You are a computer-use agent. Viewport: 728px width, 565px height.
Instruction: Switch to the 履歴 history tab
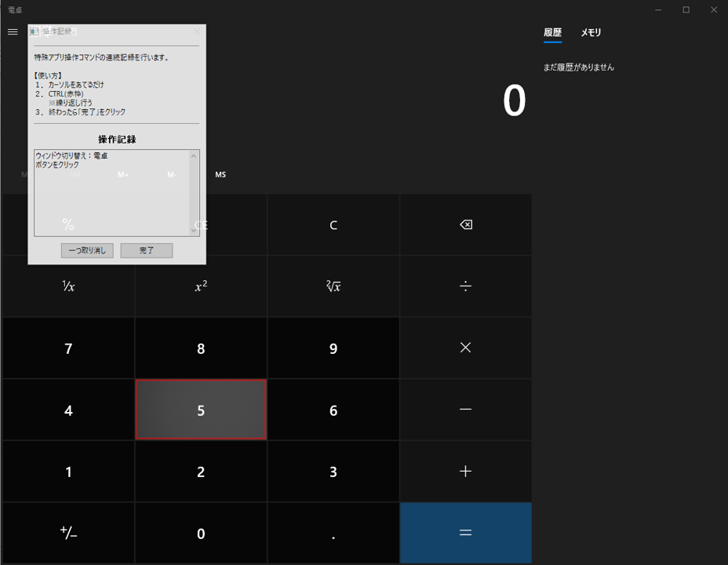click(552, 33)
